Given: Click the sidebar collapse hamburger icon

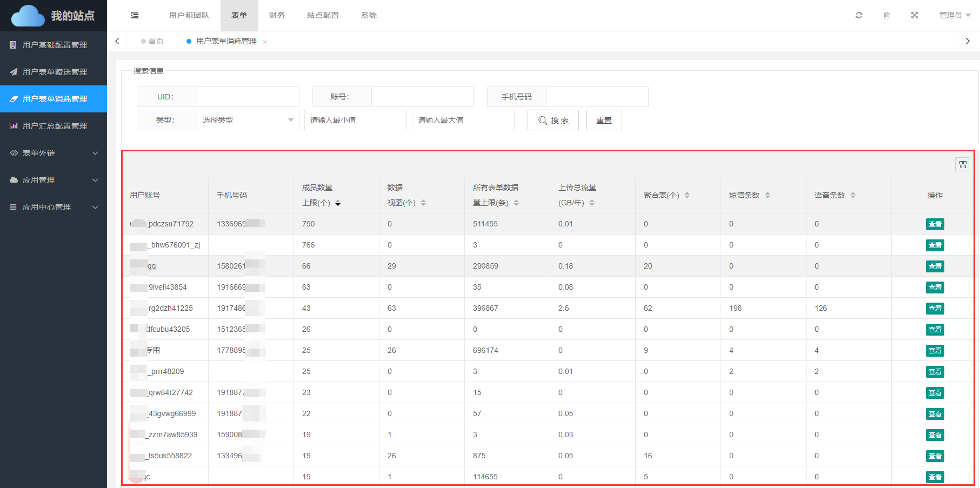Looking at the screenshot, I should coord(135,16).
